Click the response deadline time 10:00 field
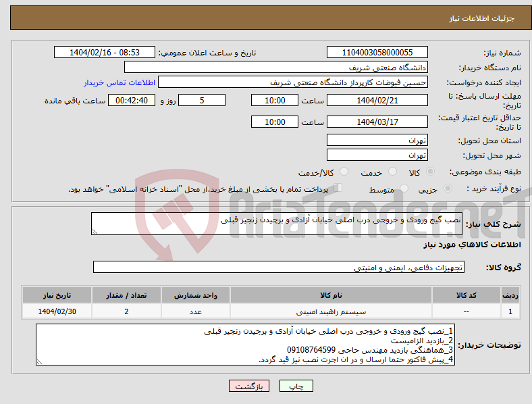 275,101
